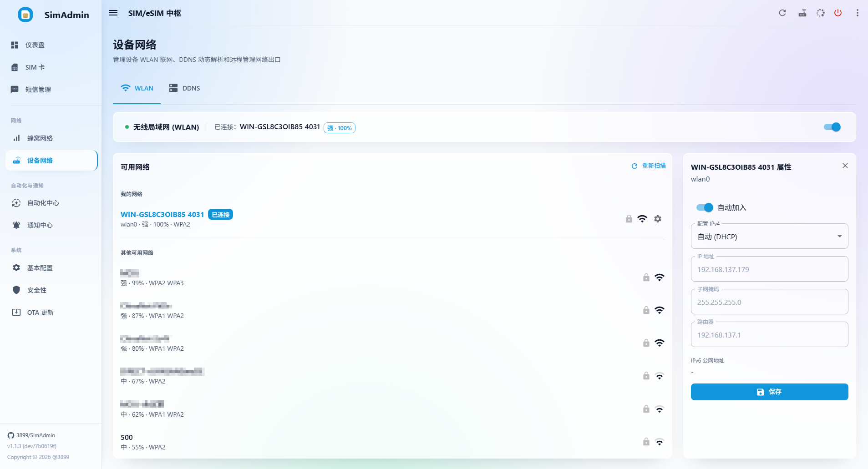Select the 62% WPA1 WPA2 network
This screenshot has height=469, width=868.
392,409
